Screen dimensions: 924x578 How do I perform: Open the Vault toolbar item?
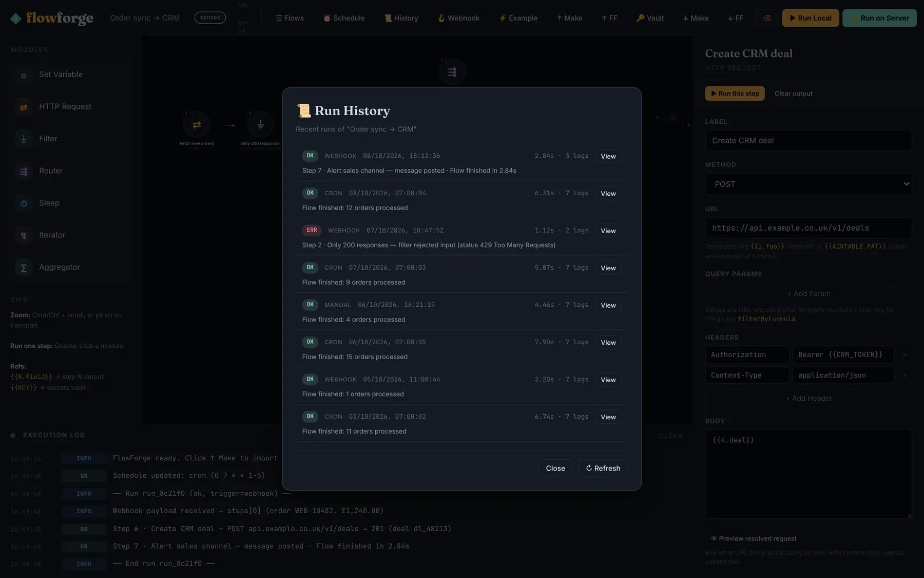coord(650,18)
